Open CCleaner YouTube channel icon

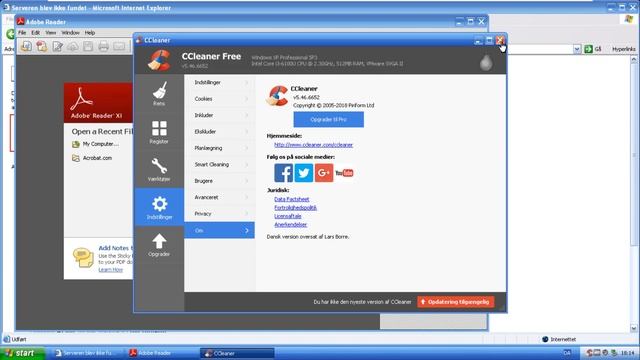pos(344,173)
